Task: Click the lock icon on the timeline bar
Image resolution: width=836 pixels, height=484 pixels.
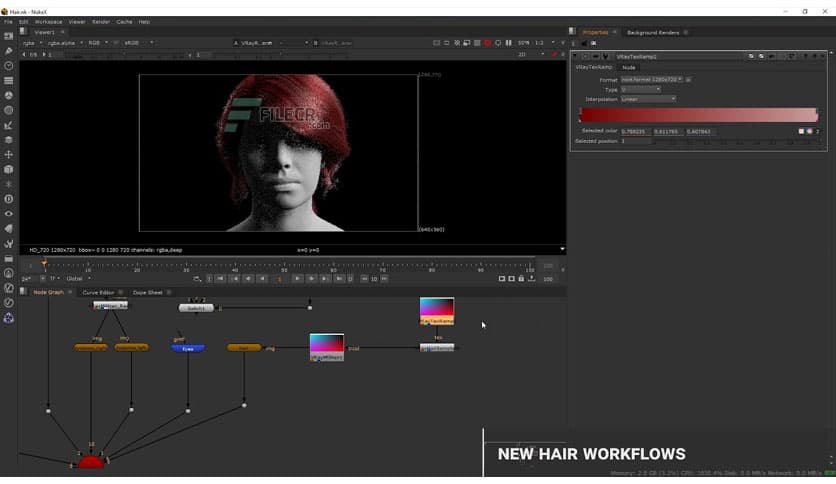Action: click(521, 278)
